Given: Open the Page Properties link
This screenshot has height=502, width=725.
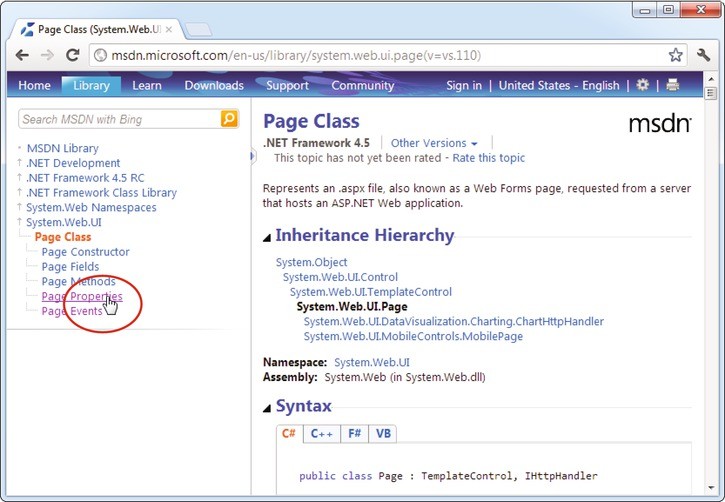Looking at the screenshot, I should point(82,296).
